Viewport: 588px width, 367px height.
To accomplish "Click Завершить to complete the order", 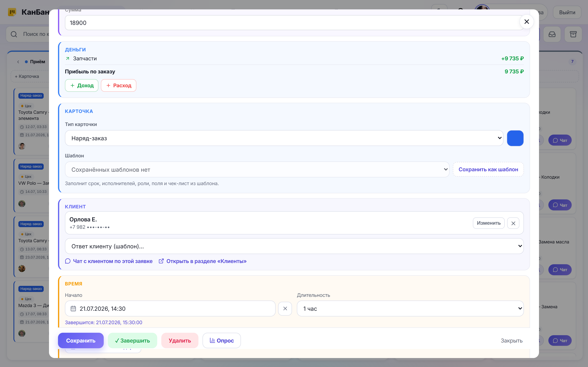I will click(x=133, y=340).
